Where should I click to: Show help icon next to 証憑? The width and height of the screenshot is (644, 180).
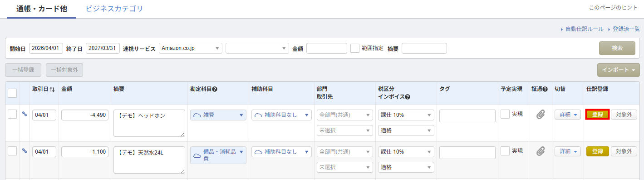tap(545, 90)
